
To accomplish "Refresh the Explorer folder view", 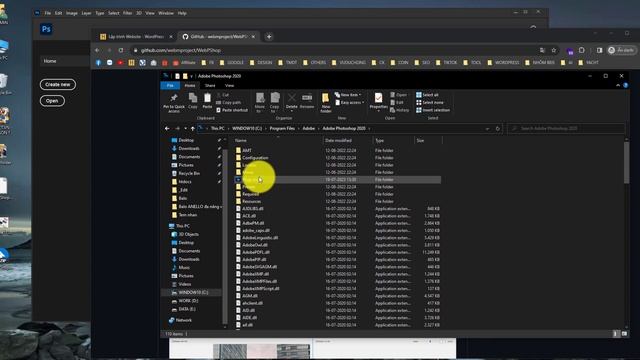I will (x=498, y=129).
